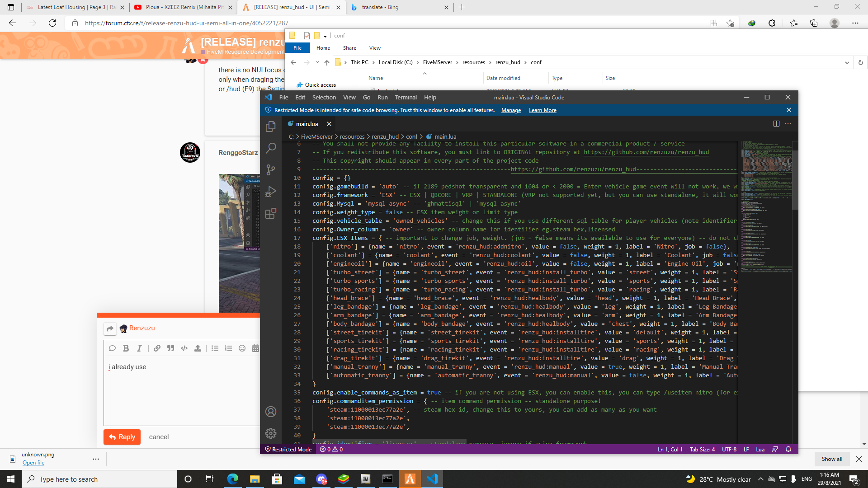This screenshot has width=868, height=488.
Task: Click the Learn More link in banner
Action: point(542,110)
